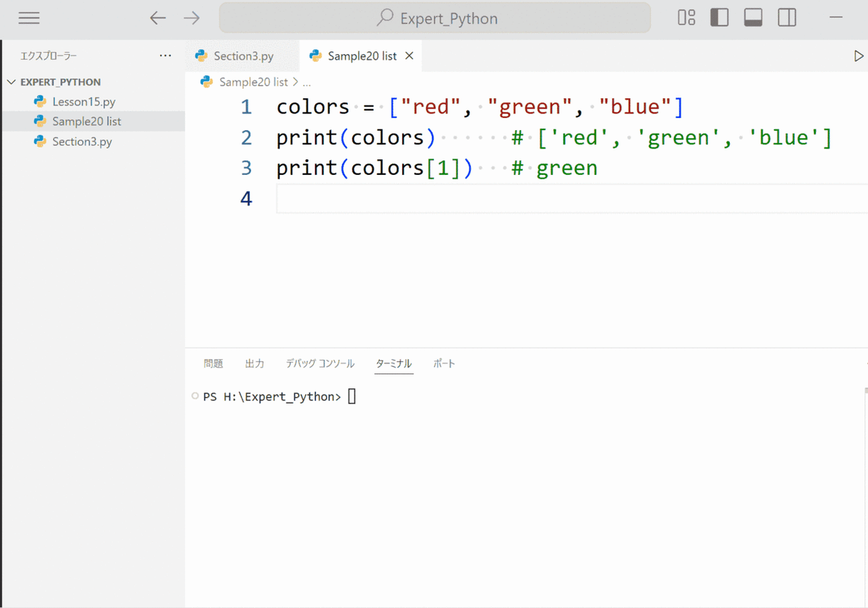Open the デバッグ コンソール panel tab
The width and height of the screenshot is (868, 608).
(320, 364)
